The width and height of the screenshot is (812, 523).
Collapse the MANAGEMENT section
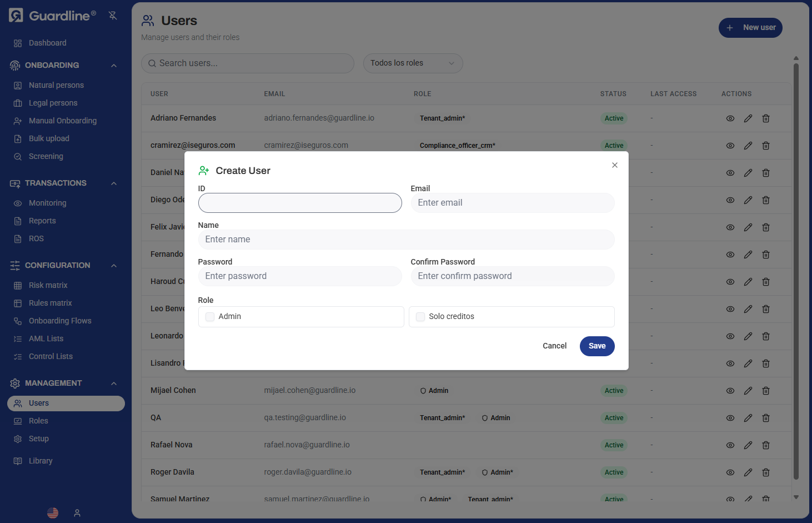click(113, 383)
